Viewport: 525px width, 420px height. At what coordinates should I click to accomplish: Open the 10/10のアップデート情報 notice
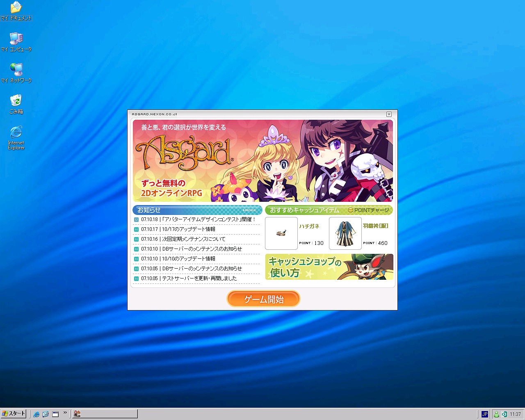189,259
